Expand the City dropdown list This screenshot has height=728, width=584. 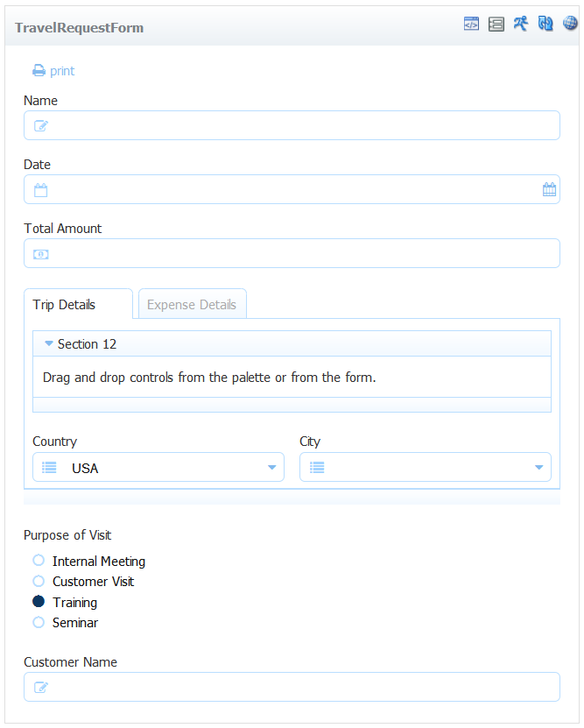pyautogui.click(x=426, y=467)
